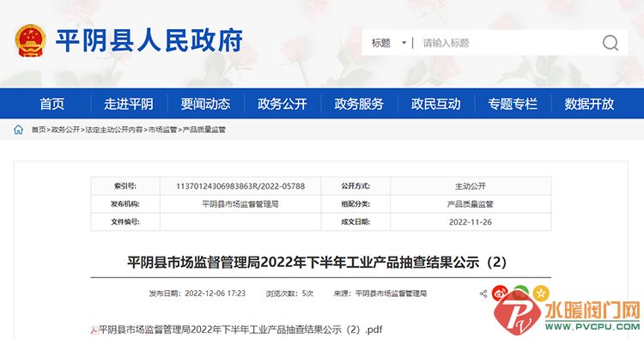Click the 浏览次数 5次 text
This screenshot has height=339, width=644.
pos(289,294)
